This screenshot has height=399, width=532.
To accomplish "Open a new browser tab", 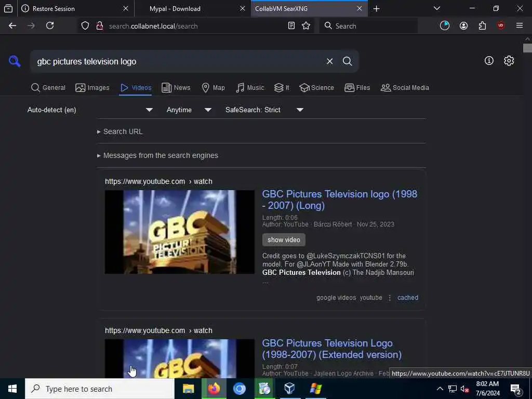I will point(376,9).
